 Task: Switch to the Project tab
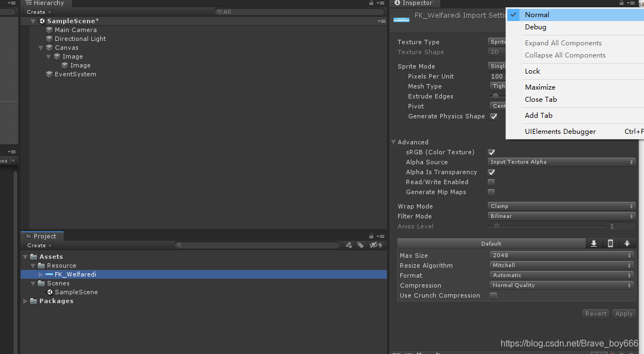click(x=42, y=236)
